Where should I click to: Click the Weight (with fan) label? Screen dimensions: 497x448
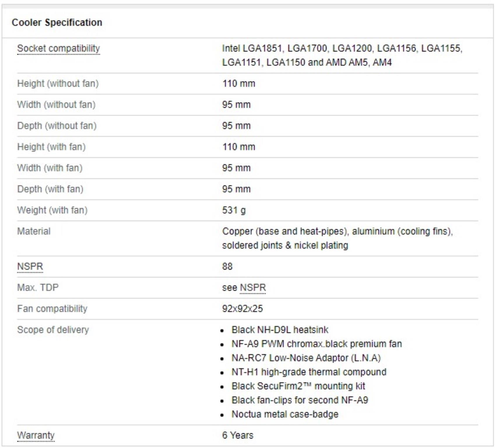52,210
